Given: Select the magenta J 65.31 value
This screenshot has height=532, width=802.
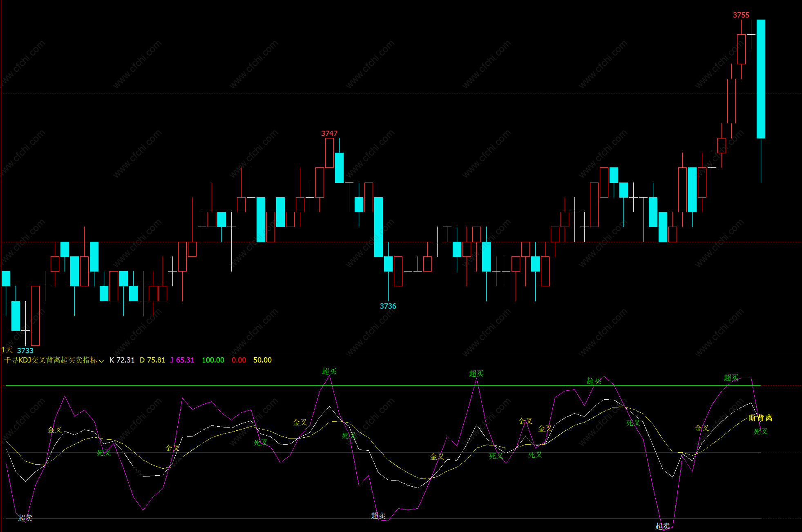Looking at the screenshot, I should pyautogui.click(x=182, y=360).
